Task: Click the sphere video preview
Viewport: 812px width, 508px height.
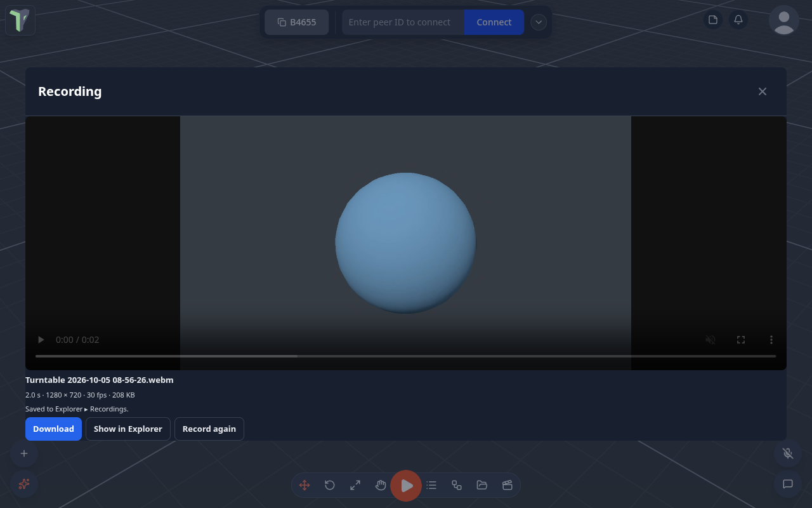Action: coord(405,243)
